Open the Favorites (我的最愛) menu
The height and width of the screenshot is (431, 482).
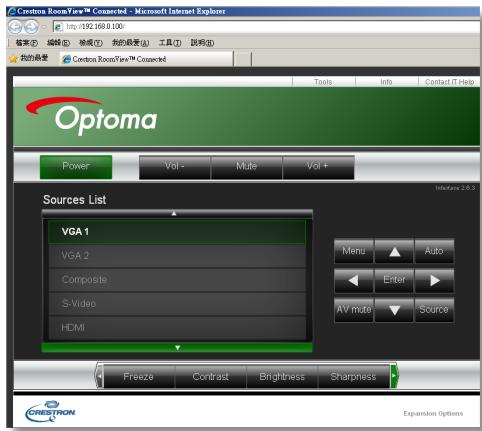point(130,43)
